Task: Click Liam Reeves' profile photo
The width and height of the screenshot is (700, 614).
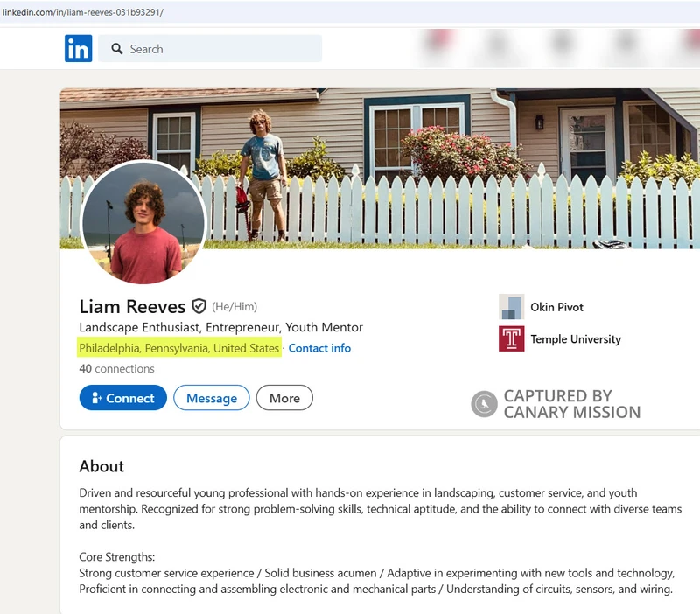Action: point(144,225)
